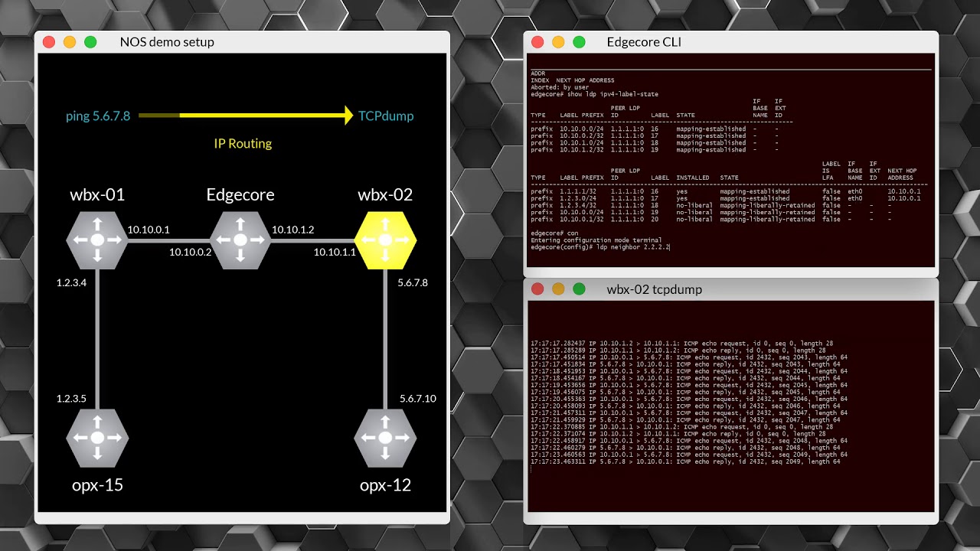The image size is (980, 551).
Task: Click the 'ldp neighbor 2.2.2.2' command prompt
Action: [601, 247]
